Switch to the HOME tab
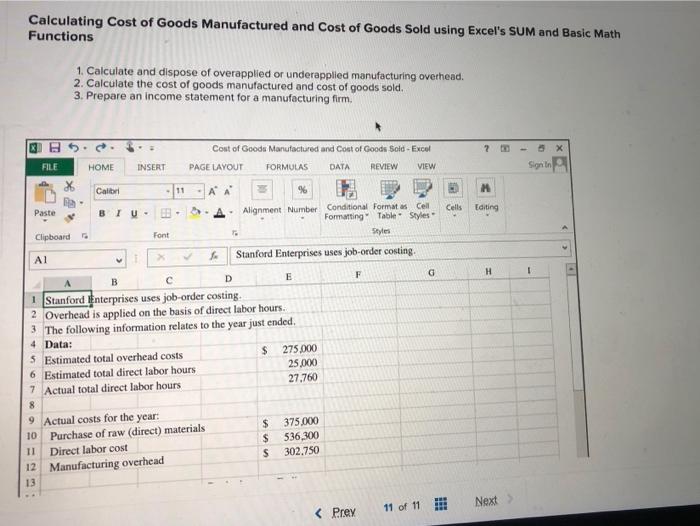Viewport: 700px width, 526px height. click(x=101, y=167)
